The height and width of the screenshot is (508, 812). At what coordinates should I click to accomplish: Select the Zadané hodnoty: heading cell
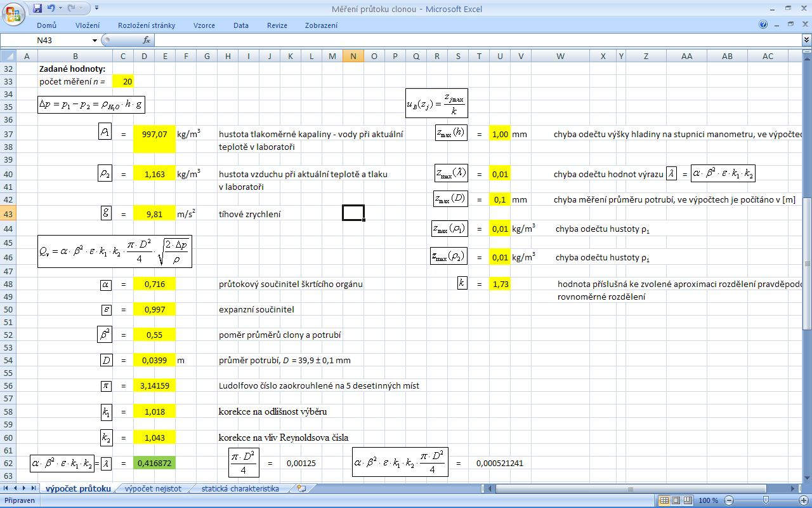coord(72,69)
